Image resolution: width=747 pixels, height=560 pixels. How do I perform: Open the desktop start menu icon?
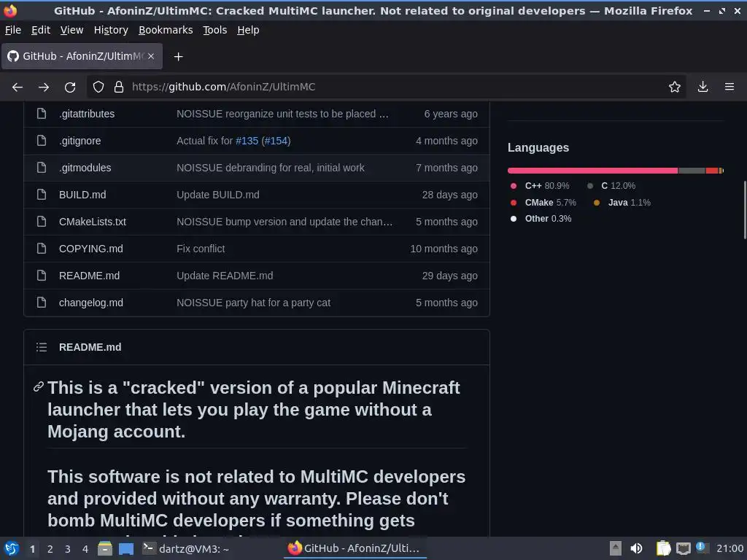(12, 548)
